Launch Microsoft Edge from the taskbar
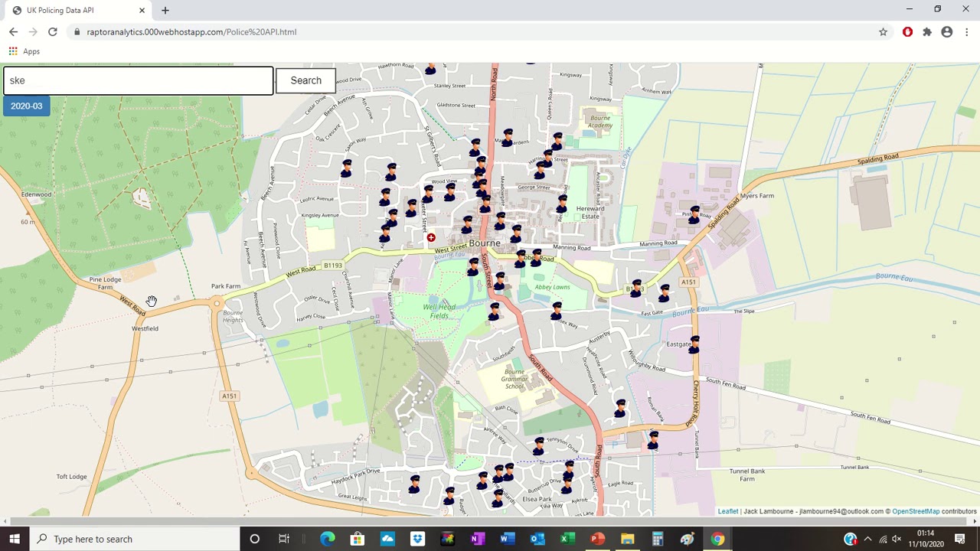Viewport: 980px width, 551px height. coord(328,539)
